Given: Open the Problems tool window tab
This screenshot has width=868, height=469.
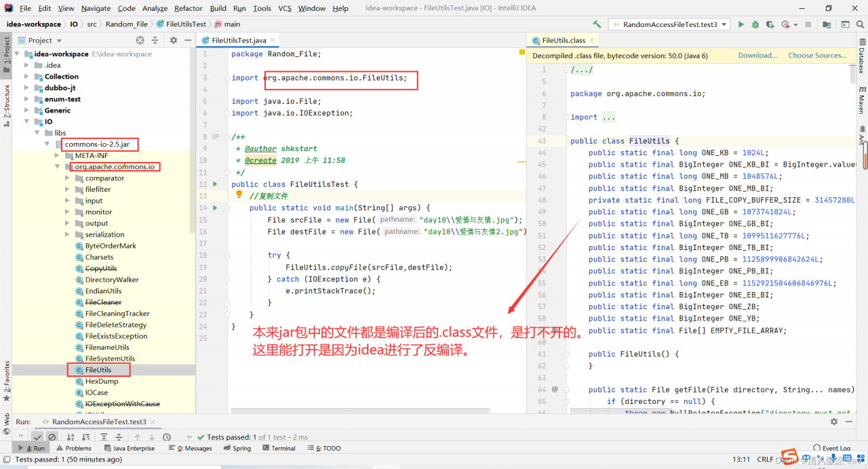Looking at the screenshot, I should pyautogui.click(x=74, y=448).
